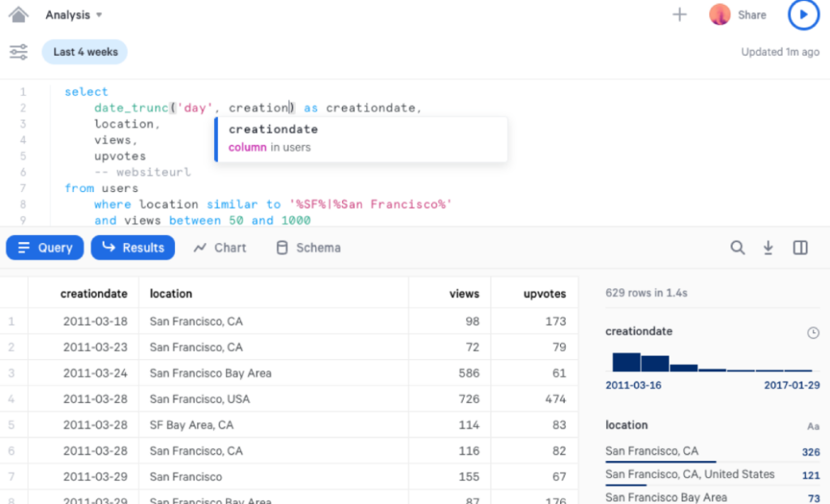This screenshot has width=830, height=504.
Task: Switch to the Schema tab
Action: coord(309,248)
